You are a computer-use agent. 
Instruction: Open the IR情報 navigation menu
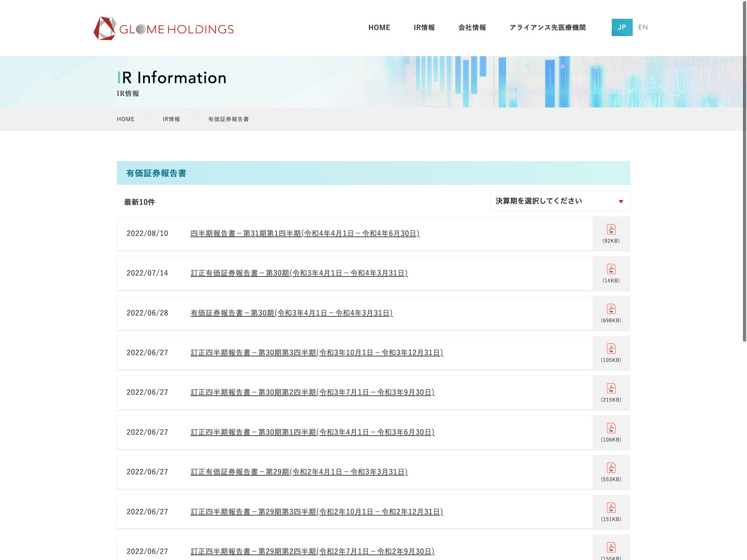click(424, 28)
